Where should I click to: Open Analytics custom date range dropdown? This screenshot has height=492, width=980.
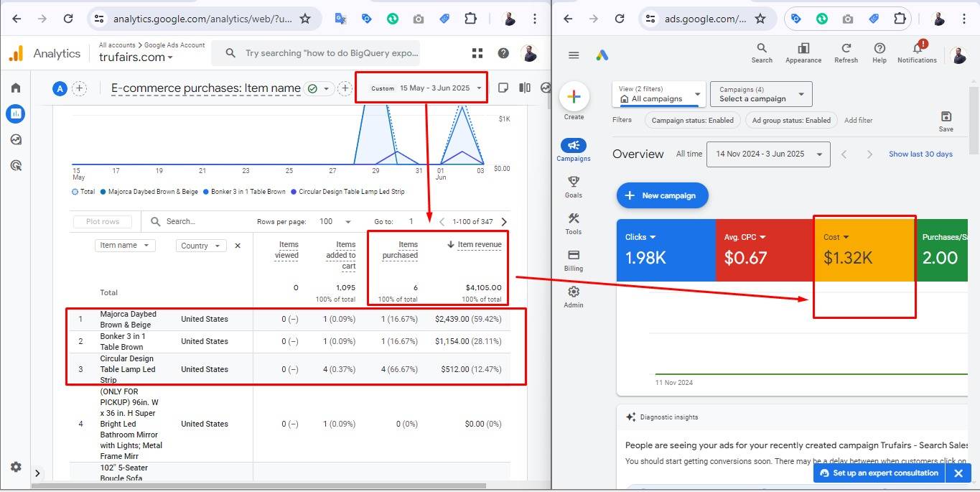click(426, 88)
